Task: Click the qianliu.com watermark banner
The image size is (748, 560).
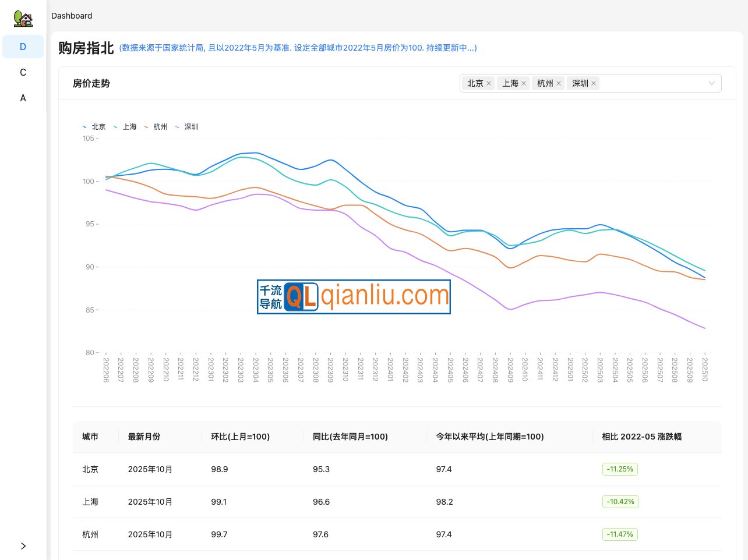Action: click(x=354, y=297)
